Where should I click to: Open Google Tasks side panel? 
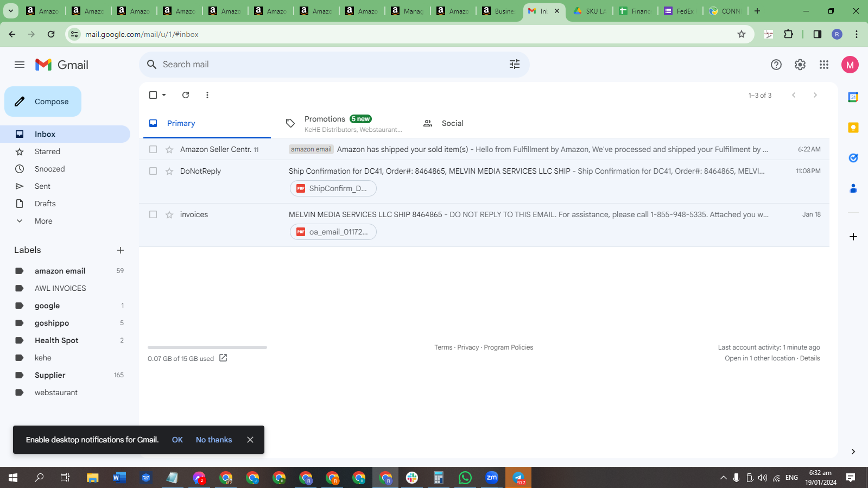coord(853,158)
